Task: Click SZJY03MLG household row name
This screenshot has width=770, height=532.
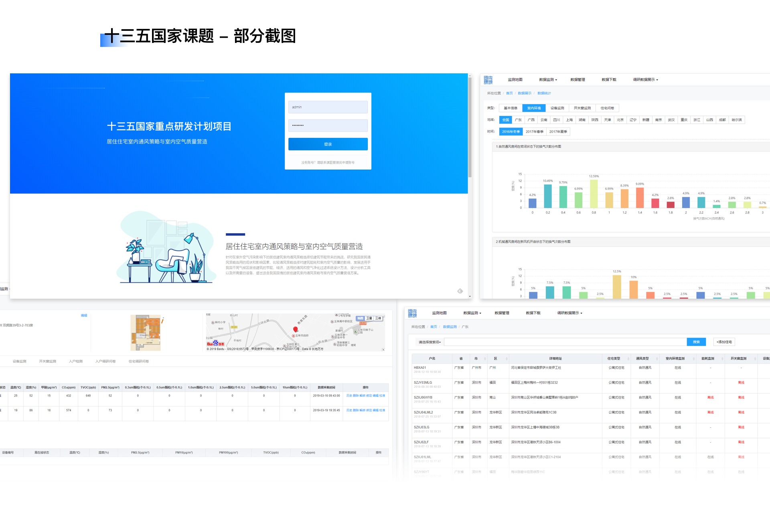Action: tap(423, 382)
